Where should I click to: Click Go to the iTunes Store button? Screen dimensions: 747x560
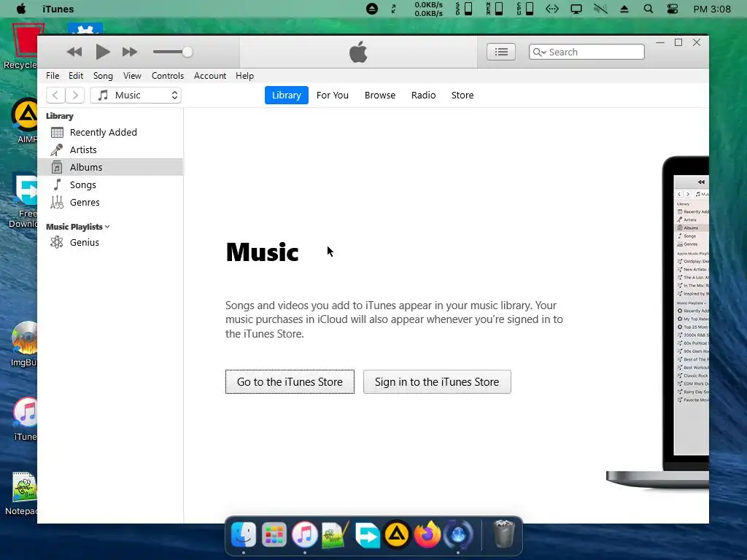tap(290, 382)
